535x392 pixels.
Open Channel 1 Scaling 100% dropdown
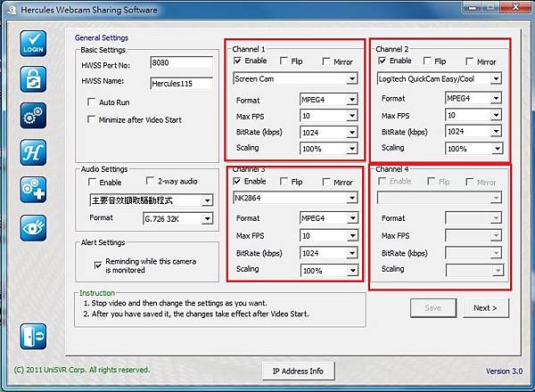pyautogui.click(x=328, y=149)
